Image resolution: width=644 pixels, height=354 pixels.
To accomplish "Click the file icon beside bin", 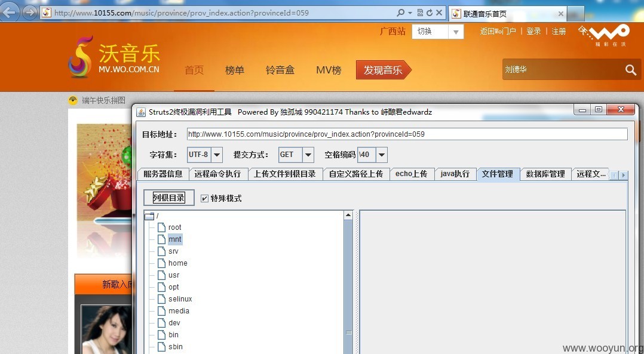I will click(162, 335).
